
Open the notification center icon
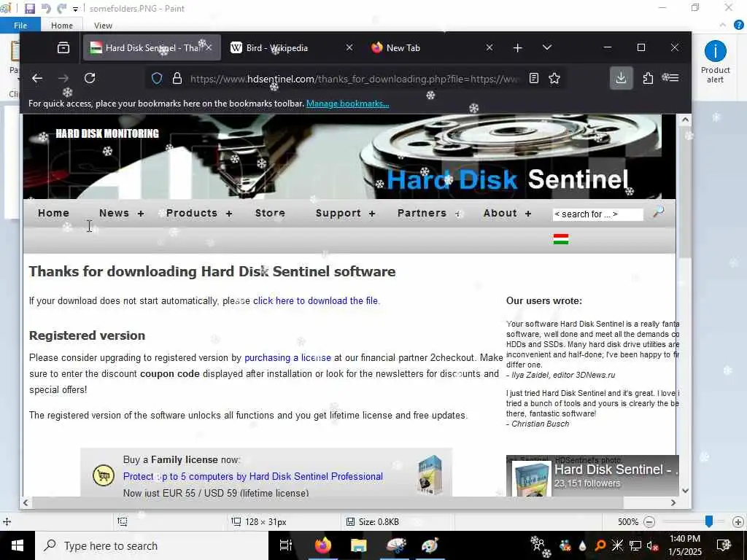(724, 545)
